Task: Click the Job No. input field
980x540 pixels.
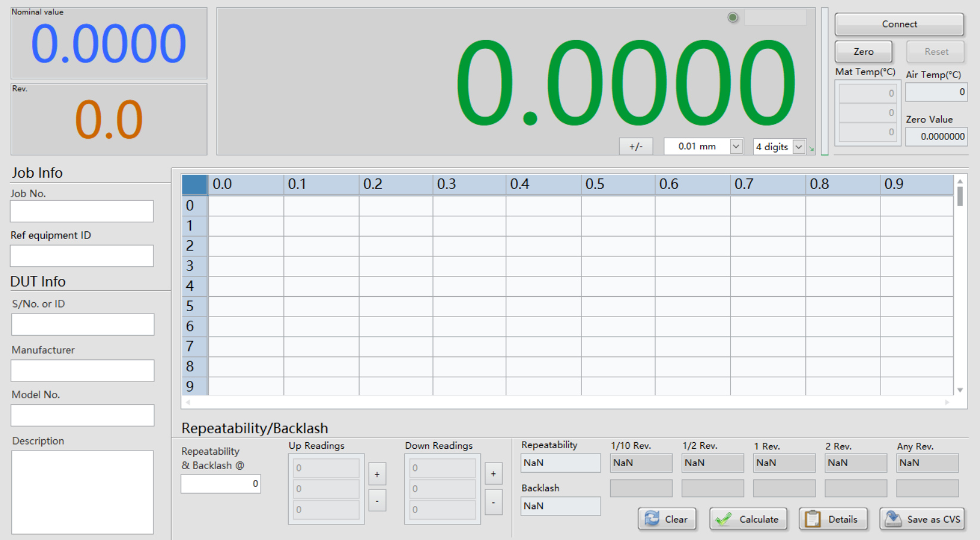Action: point(82,211)
